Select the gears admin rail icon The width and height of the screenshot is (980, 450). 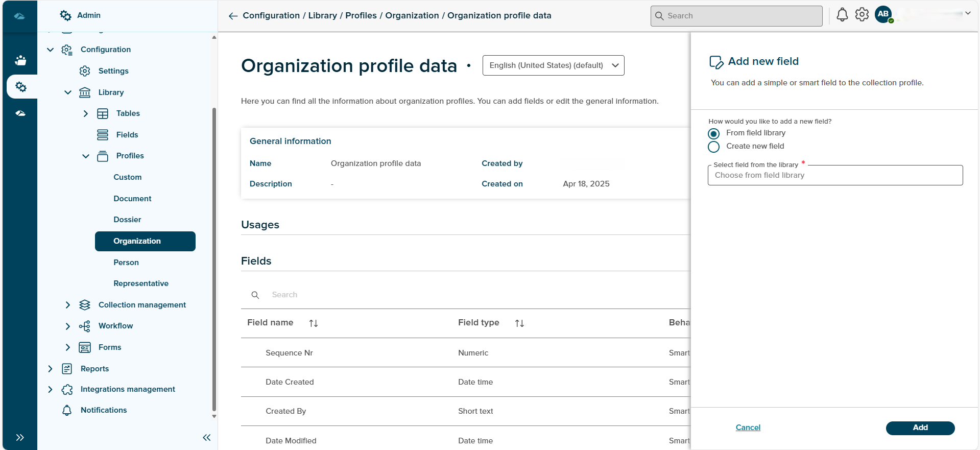pos(20,87)
